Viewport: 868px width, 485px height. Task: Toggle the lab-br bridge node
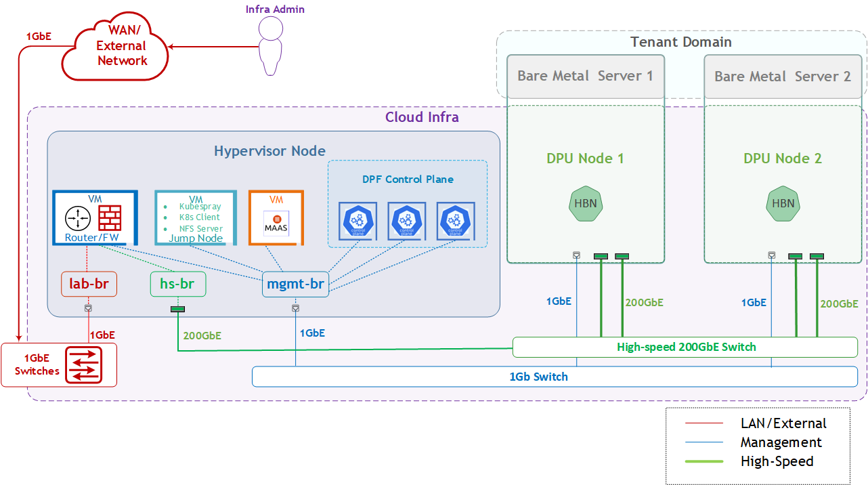click(89, 284)
